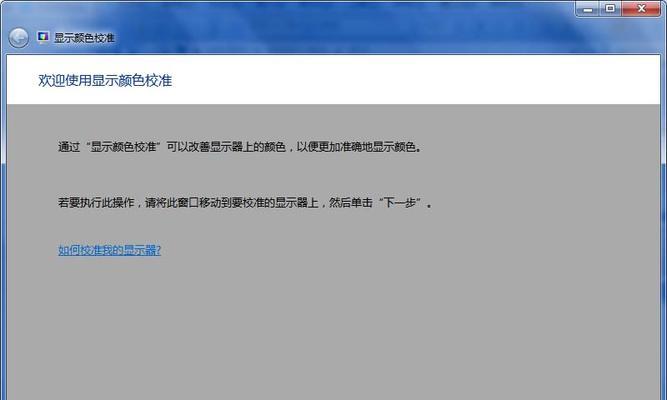Click the Display Color Calibration monitor icon

coord(43,37)
